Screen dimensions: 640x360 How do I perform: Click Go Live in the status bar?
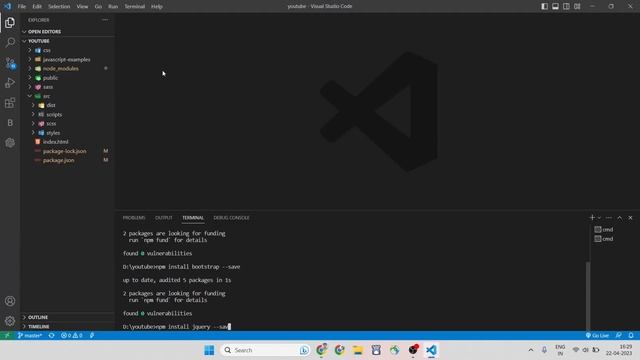pyautogui.click(x=597, y=336)
